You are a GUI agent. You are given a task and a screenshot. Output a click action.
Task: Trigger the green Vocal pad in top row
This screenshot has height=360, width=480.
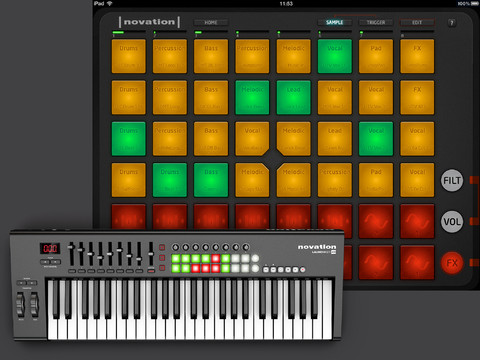(x=335, y=56)
